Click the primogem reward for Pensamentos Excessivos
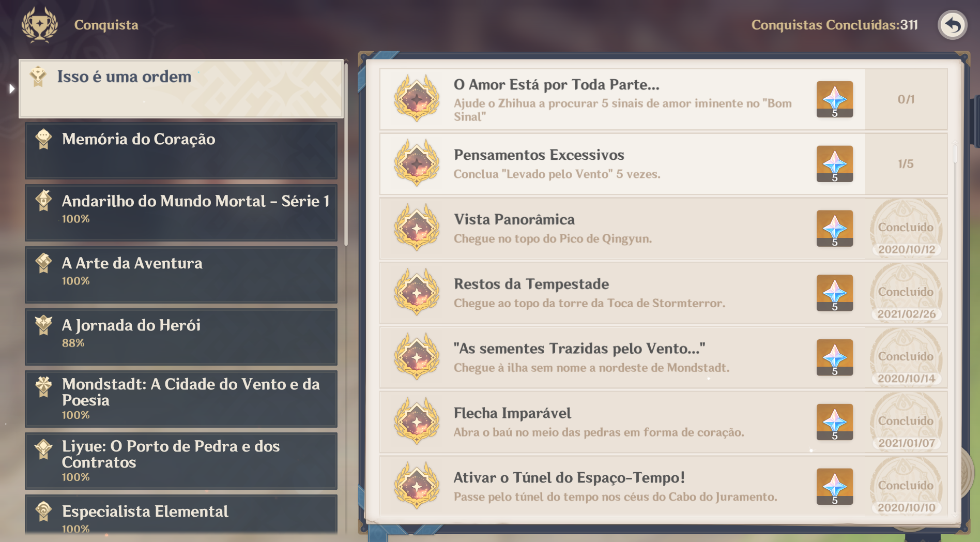 835,163
